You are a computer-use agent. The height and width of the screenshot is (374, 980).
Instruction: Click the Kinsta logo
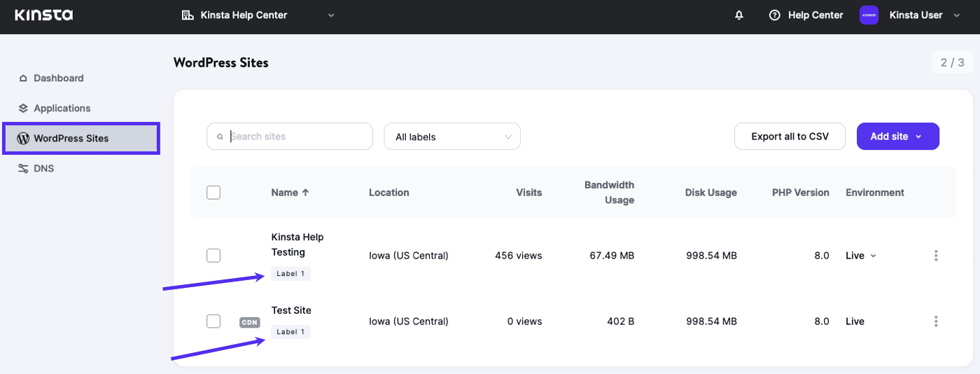[x=43, y=15]
